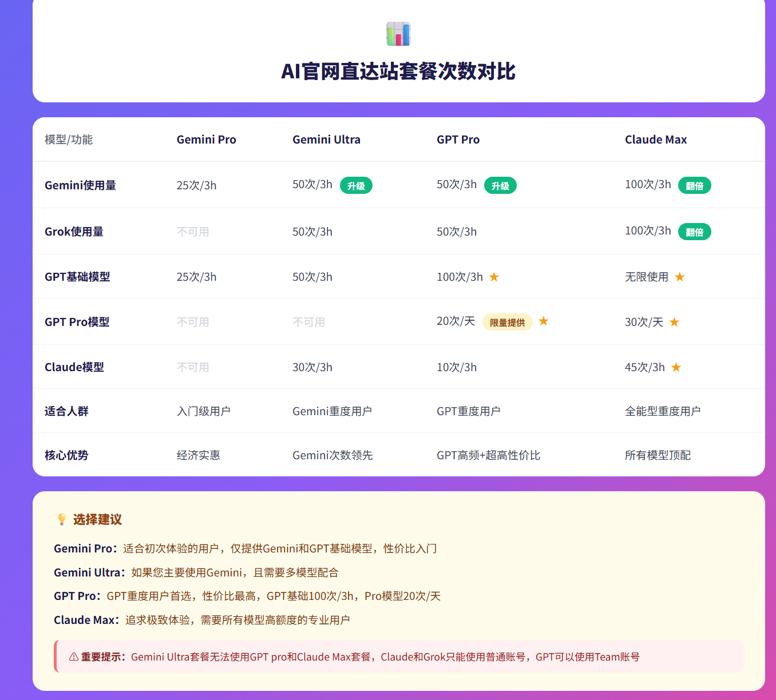Screen dimensions: 776x700
Task: Click the 所有模型顶配 cell
Action: pos(658,455)
